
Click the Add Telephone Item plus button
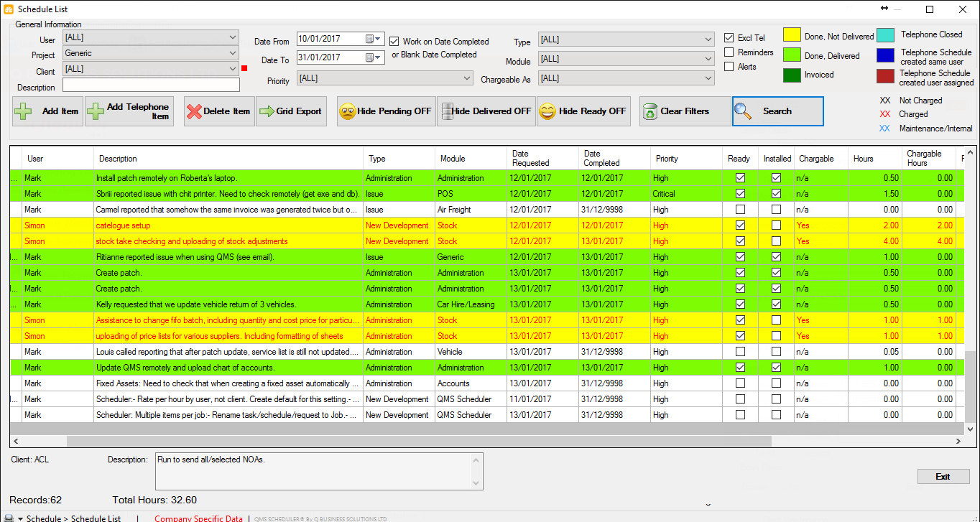click(129, 111)
